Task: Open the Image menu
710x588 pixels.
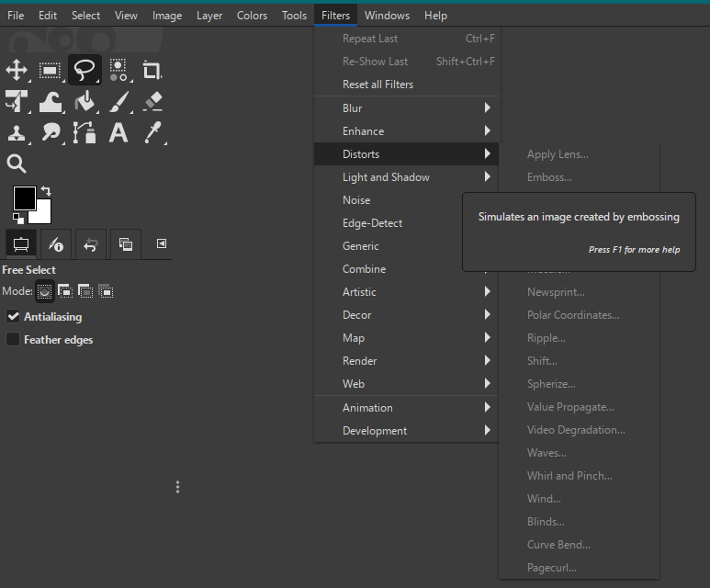Action: [167, 16]
